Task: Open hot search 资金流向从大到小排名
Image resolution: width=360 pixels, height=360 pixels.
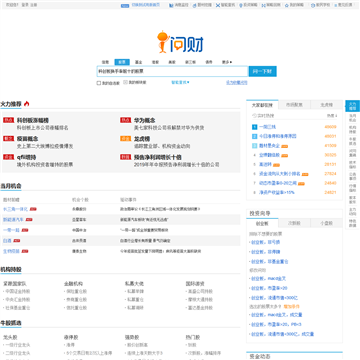Action: click(280, 174)
